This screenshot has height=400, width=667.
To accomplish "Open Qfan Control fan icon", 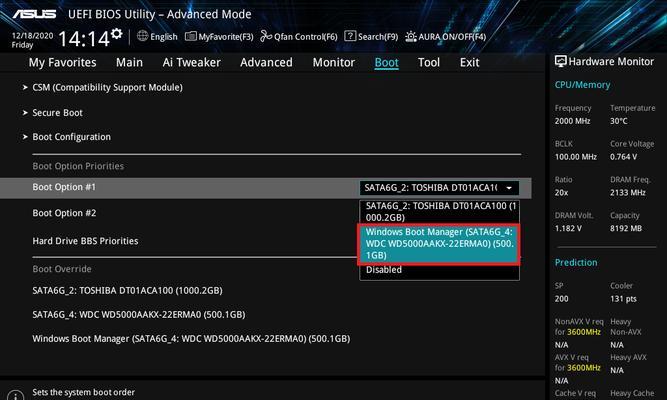I will pos(266,36).
